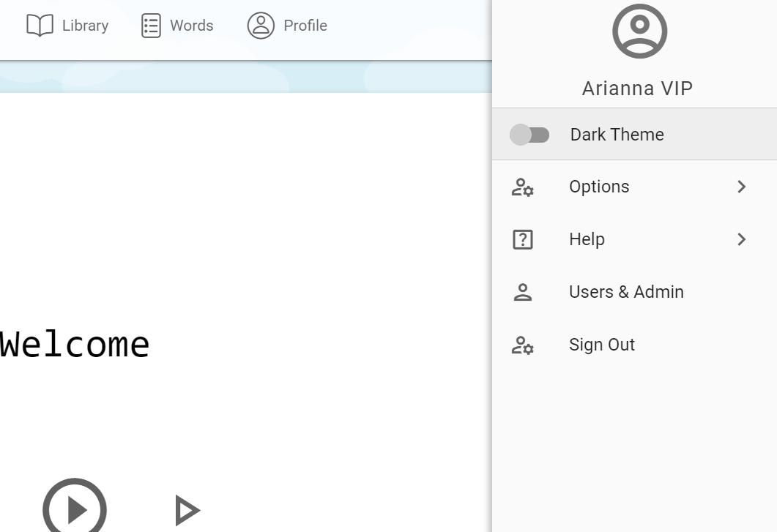The image size is (777, 532).
Task: Click the Welcome text
Action: 75,344
